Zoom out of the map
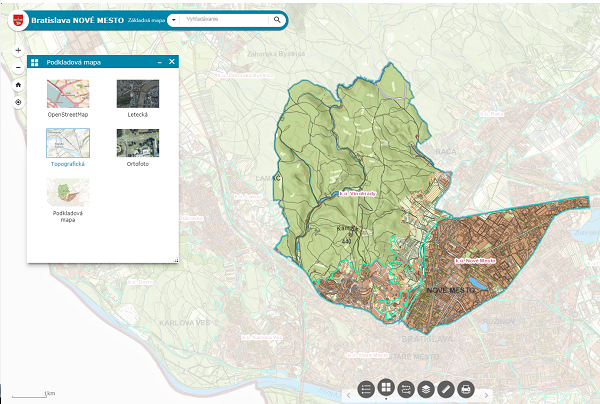Image resolution: width=600 pixels, height=404 pixels. coord(18,67)
